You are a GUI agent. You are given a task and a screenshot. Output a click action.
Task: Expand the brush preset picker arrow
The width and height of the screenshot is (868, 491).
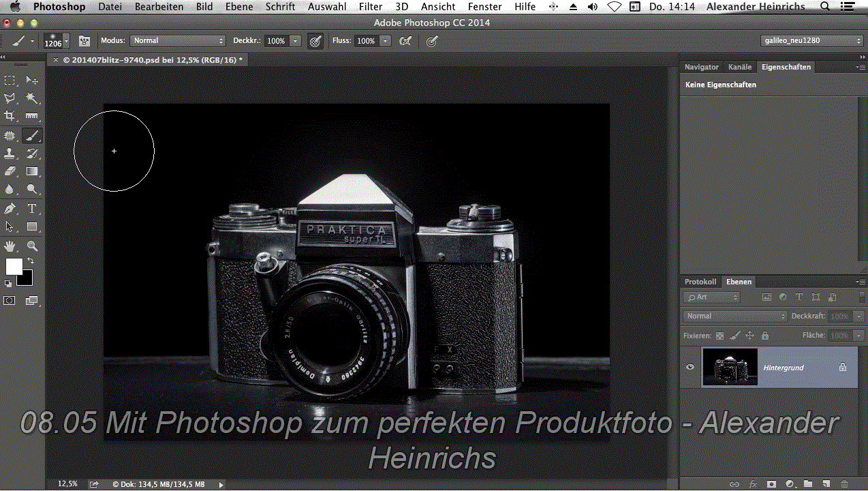(66, 41)
